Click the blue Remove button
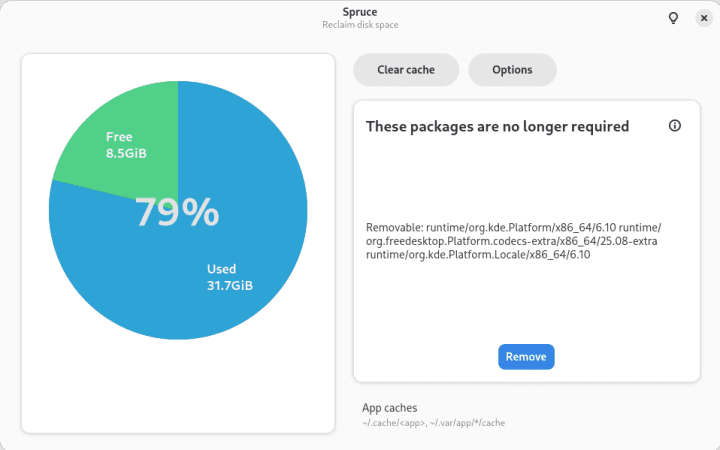Viewport: 720px width, 450px height. coord(526,357)
